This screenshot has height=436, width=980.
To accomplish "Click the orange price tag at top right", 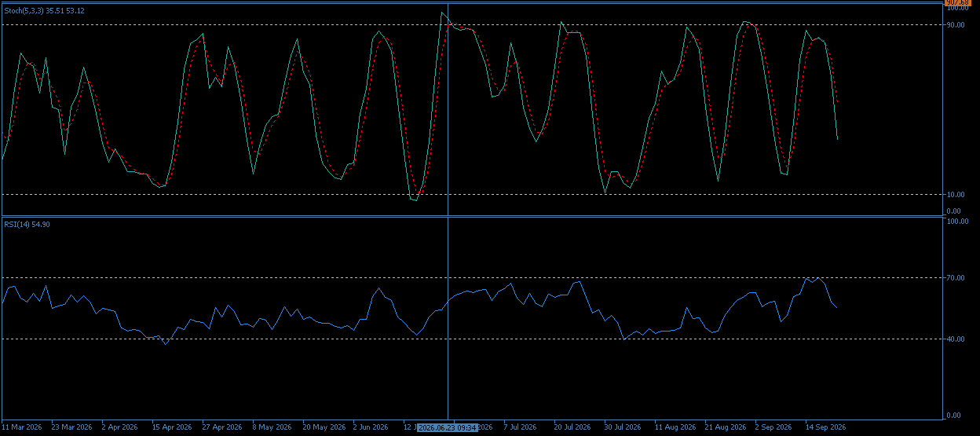I will 959,3.
